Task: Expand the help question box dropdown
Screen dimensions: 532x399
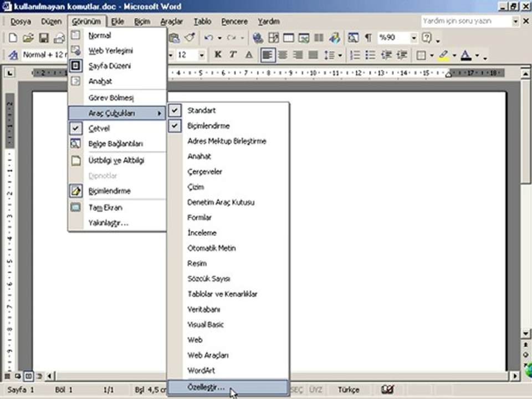Action: point(515,22)
